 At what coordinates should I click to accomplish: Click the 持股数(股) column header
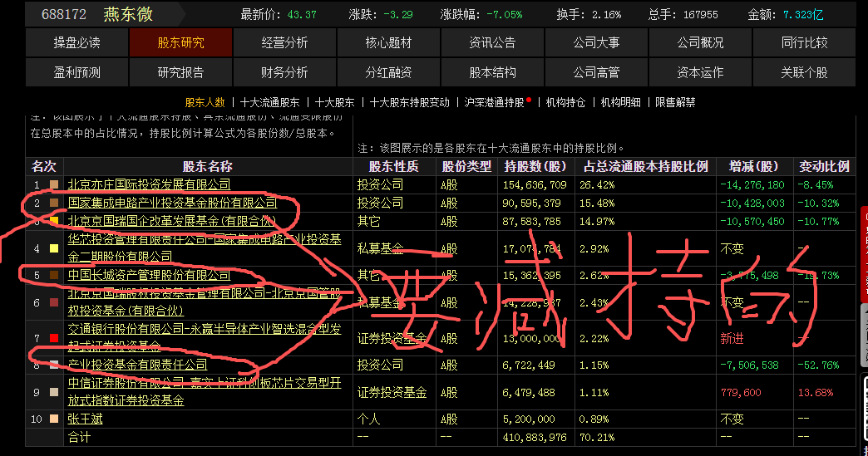535,166
